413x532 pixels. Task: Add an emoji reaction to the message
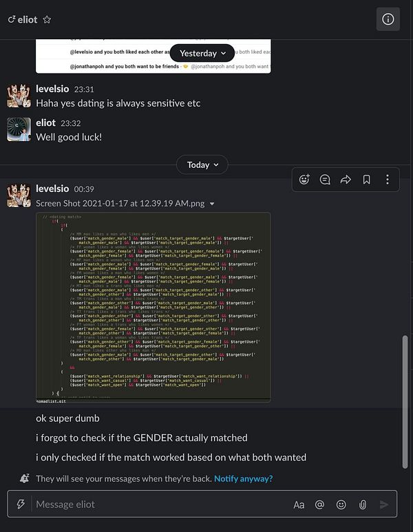coord(304,179)
